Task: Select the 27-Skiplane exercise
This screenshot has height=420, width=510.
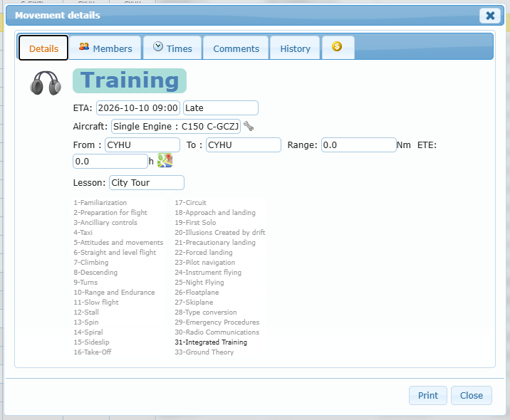Action: (x=194, y=303)
